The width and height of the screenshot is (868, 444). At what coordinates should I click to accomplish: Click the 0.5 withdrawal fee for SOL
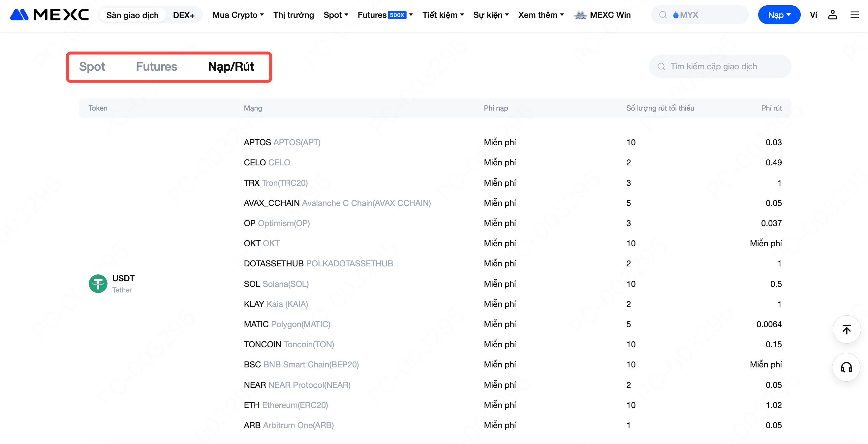[776, 284]
